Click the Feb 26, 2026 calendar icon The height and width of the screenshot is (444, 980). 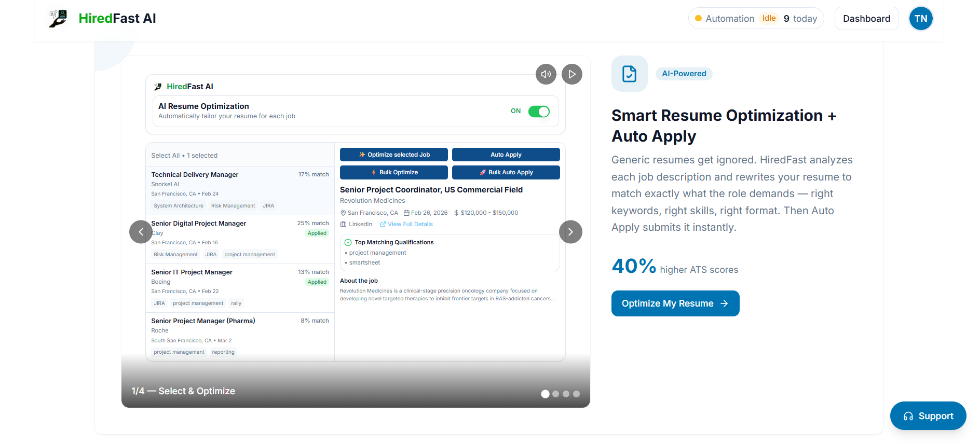406,213
